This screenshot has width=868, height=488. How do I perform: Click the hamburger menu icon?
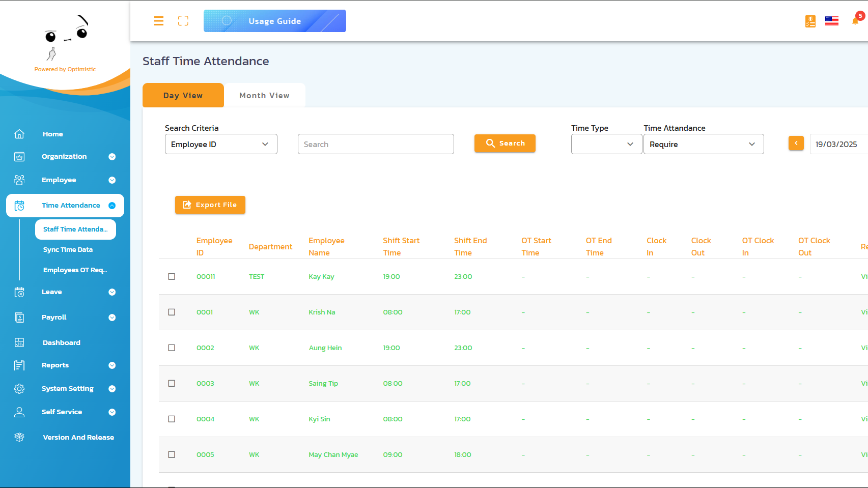click(x=159, y=21)
